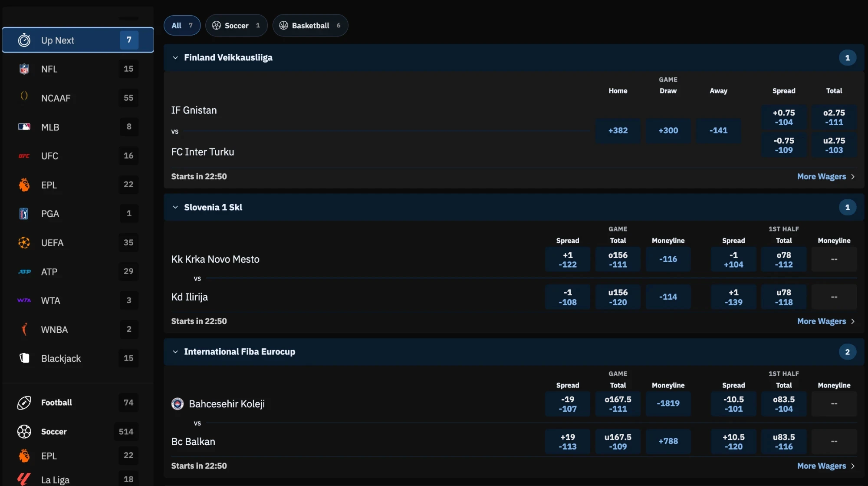Click the La Liga logo icon
Image resolution: width=868 pixels, height=486 pixels.
pos(24,479)
